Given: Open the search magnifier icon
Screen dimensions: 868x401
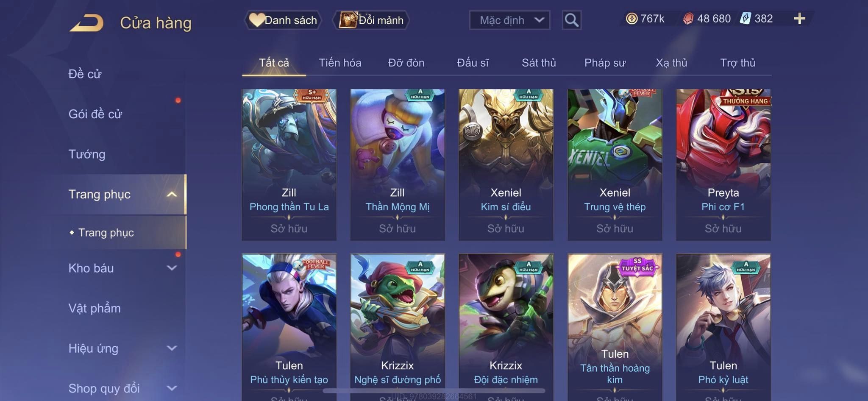Looking at the screenshot, I should point(571,20).
